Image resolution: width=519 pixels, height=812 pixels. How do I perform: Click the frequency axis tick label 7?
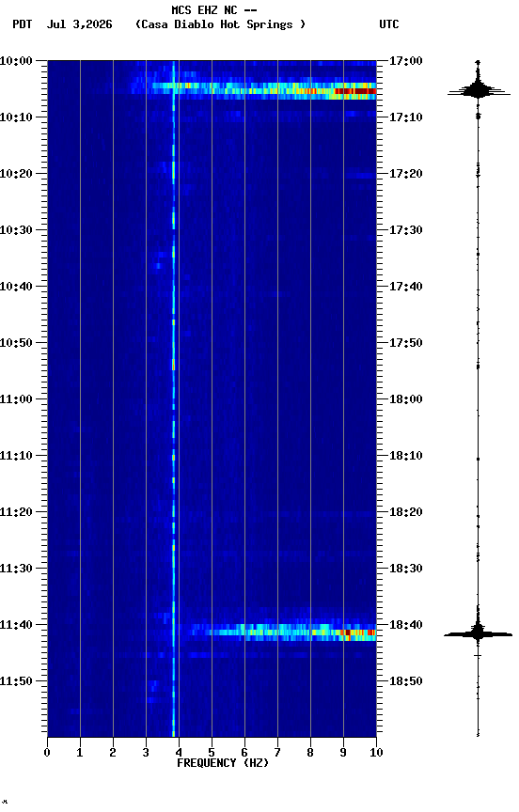point(277,753)
